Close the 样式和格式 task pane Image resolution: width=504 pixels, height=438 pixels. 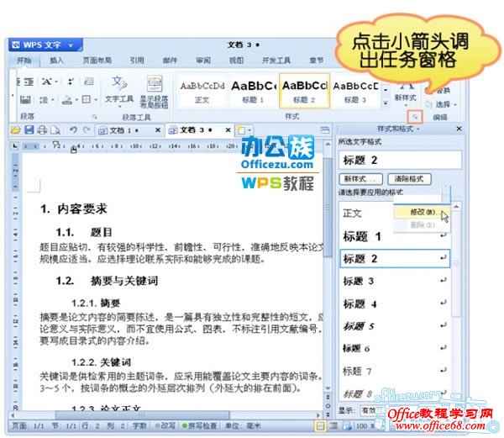pyautogui.click(x=459, y=129)
